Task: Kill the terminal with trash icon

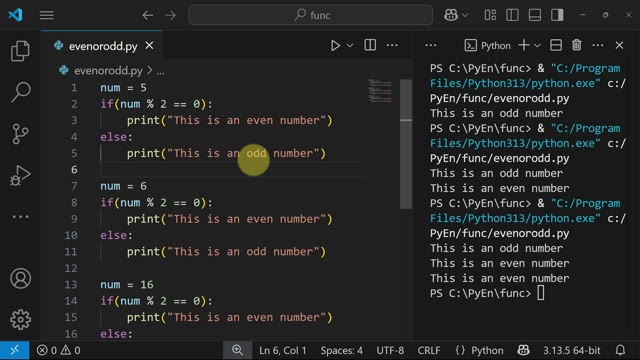Action: click(577, 45)
